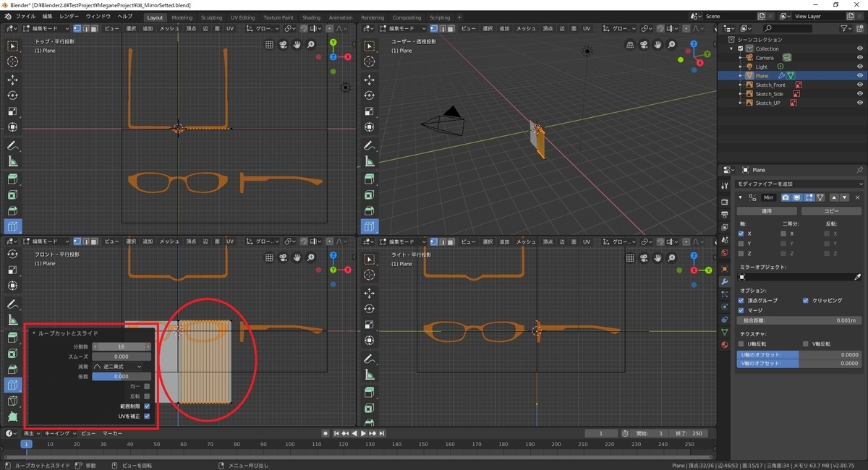Toggle the 頂点グループ checkbox

741,300
